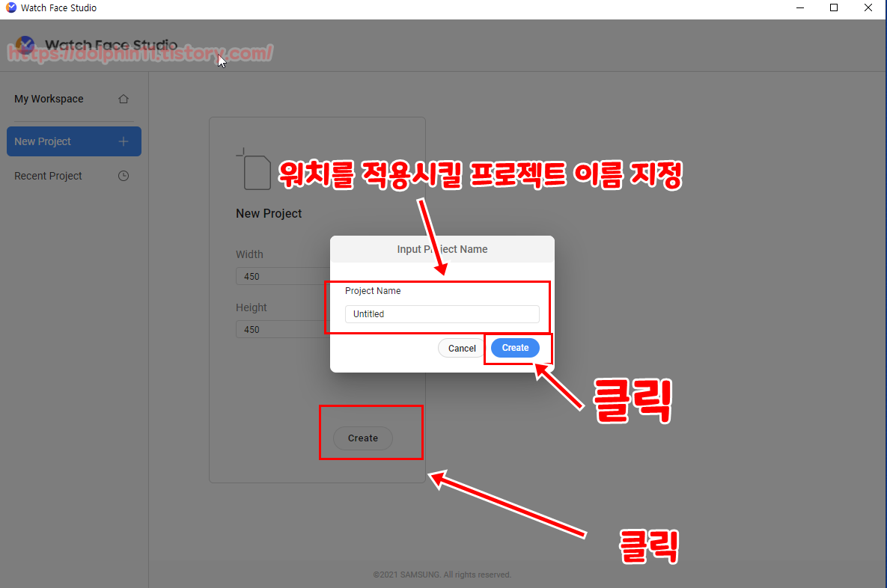Click the new document icon above New Project
Viewport: 887px width, 588px height.
254,169
